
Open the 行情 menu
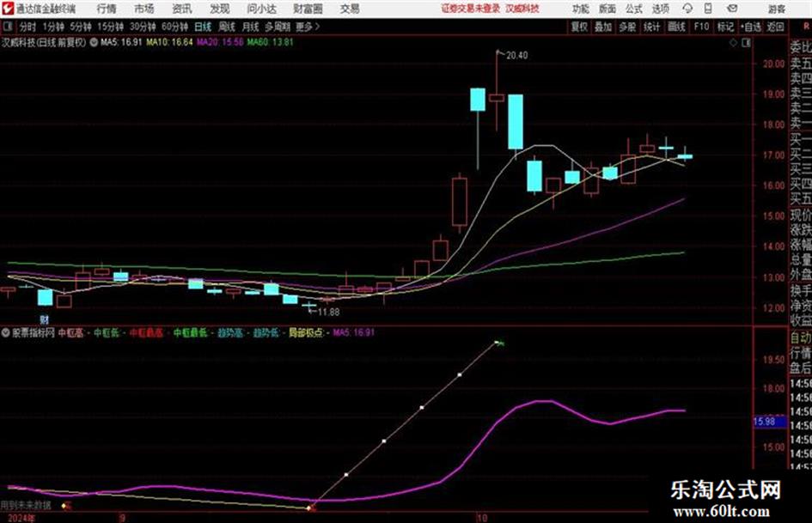tap(107, 9)
